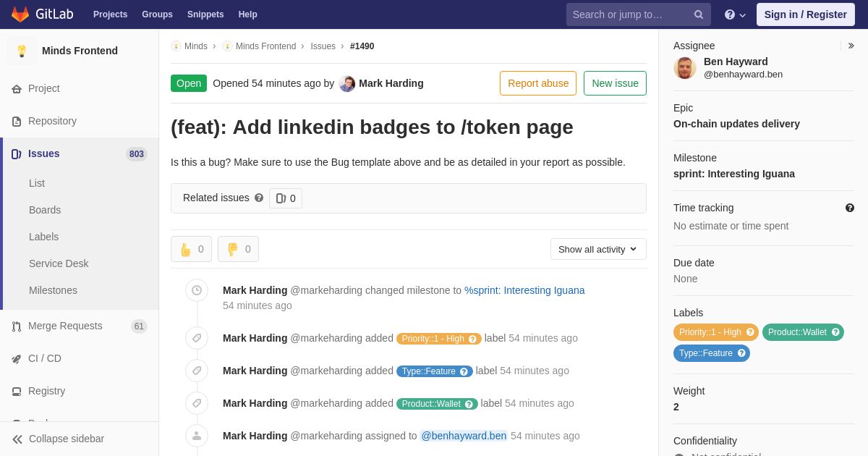
Task: Open the Show all activity dropdown
Action: click(598, 249)
